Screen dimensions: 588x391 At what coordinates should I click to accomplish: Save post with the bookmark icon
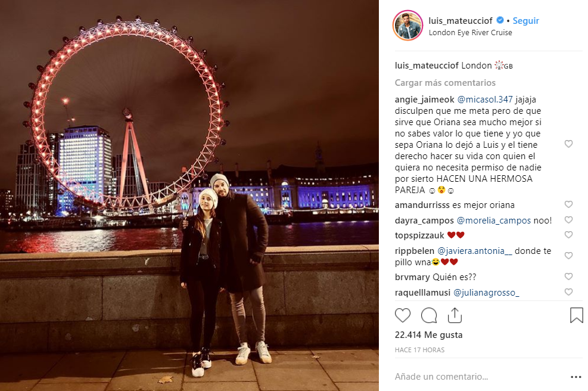tap(576, 315)
